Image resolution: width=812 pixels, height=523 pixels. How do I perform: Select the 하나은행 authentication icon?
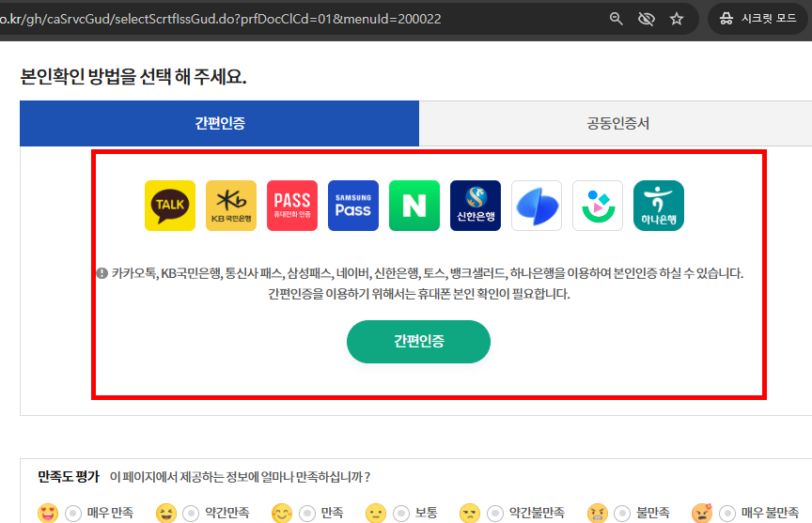coord(659,206)
